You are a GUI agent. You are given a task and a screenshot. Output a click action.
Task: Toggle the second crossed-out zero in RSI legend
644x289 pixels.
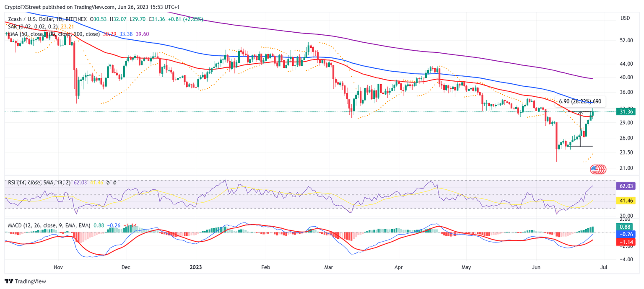[116, 183]
